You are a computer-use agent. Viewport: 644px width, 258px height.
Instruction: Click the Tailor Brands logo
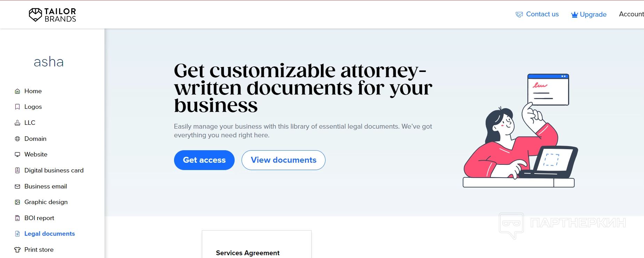pyautogui.click(x=53, y=15)
